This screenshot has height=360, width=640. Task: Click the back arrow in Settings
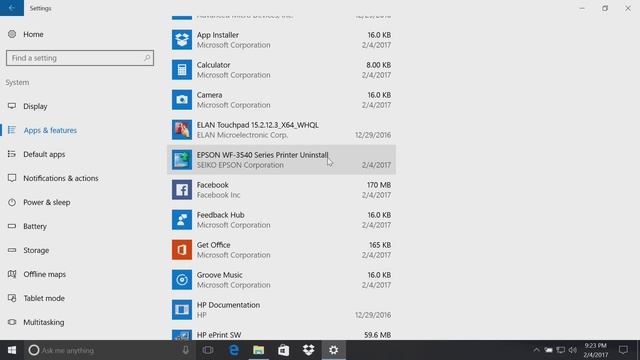coord(11,8)
